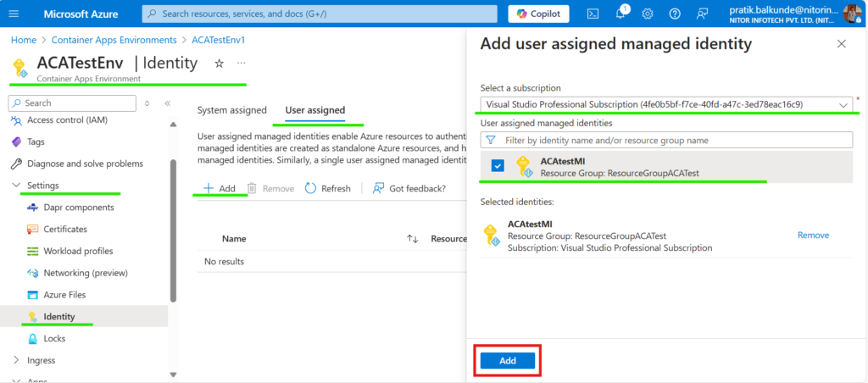Click the Access control (IAM) icon

[17, 120]
